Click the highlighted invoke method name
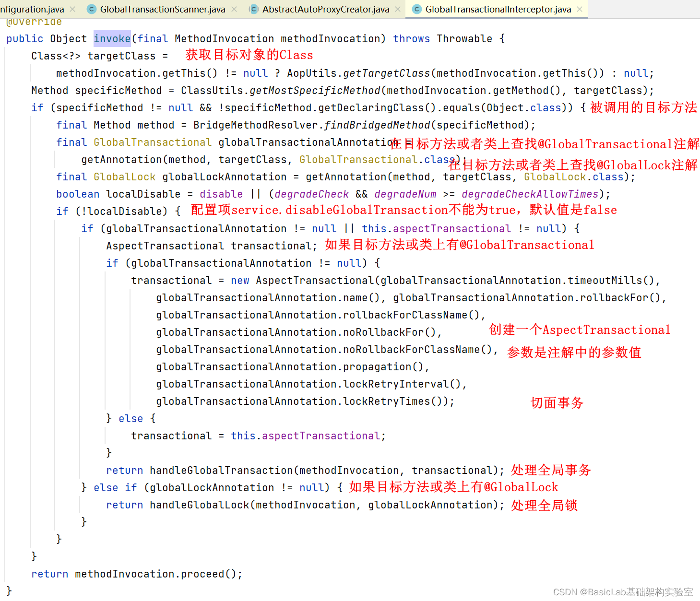This screenshot has width=700, height=601. click(x=112, y=39)
